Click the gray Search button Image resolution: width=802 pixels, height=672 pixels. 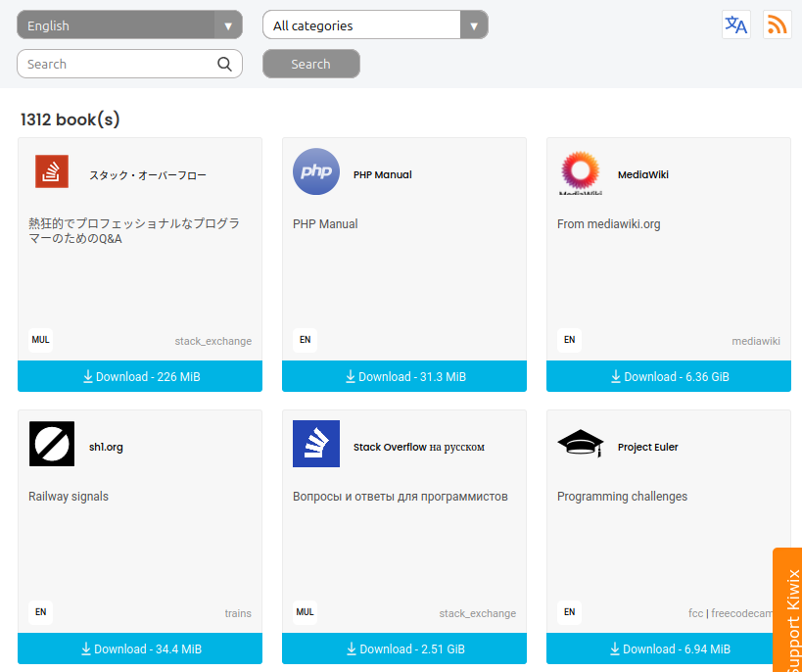pos(311,64)
